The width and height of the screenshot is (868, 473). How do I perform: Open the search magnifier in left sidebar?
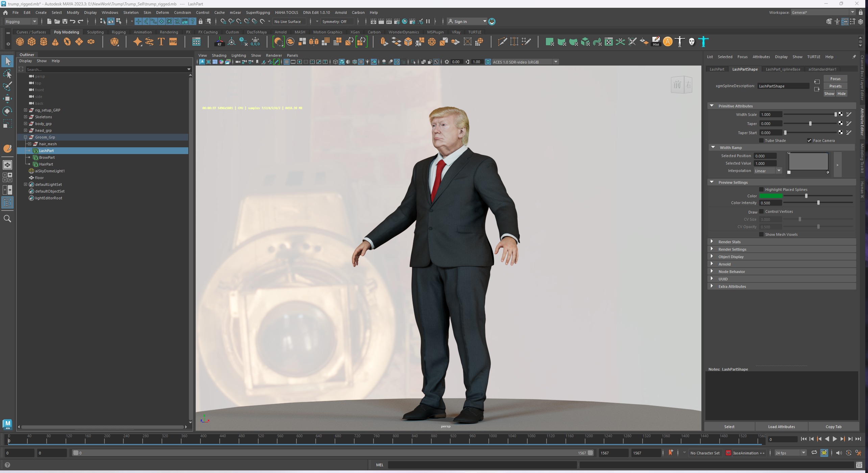point(7,219)
